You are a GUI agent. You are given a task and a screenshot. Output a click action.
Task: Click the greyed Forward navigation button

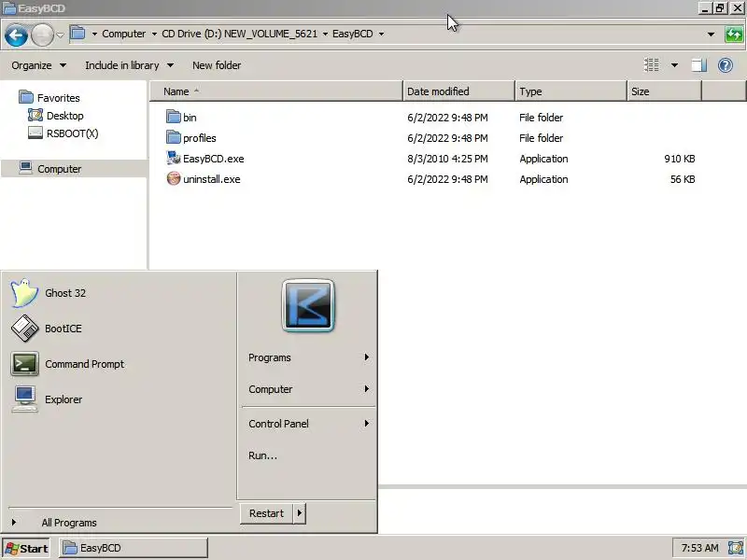(x=42, y=35)
